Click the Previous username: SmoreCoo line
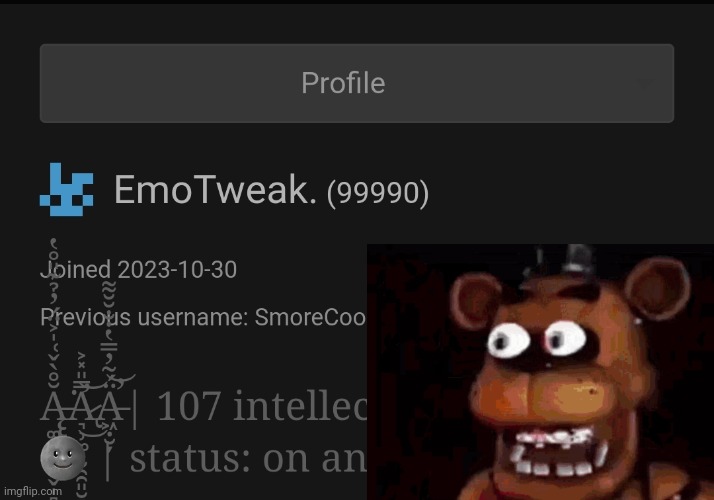 click(203, 317)
